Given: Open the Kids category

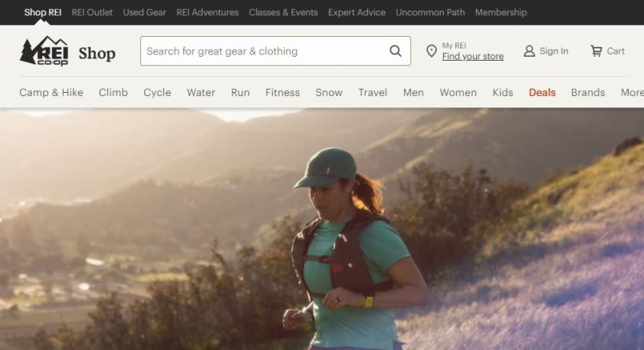Looking at the screenshot, I should 503,93.
